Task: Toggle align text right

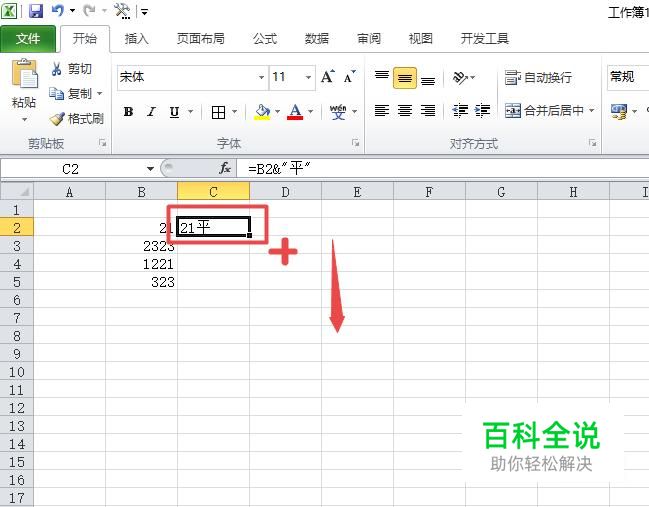Action: pos(428,111)
